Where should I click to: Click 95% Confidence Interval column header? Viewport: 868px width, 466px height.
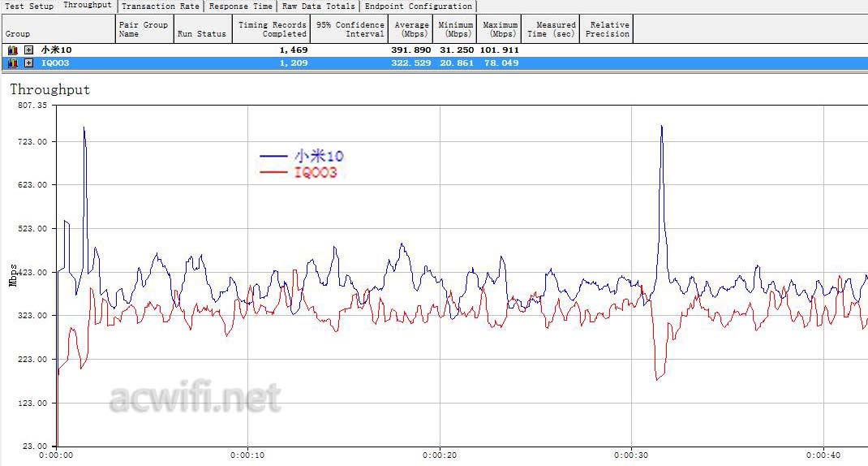point(350,28)
